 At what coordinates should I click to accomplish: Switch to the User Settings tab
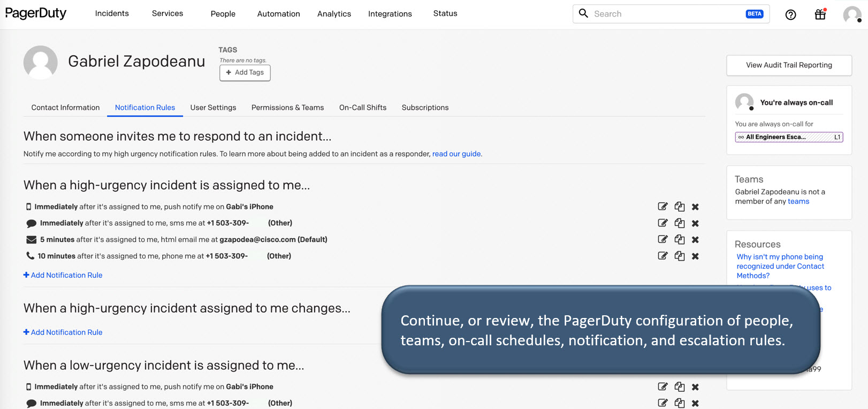click(213, 108)
